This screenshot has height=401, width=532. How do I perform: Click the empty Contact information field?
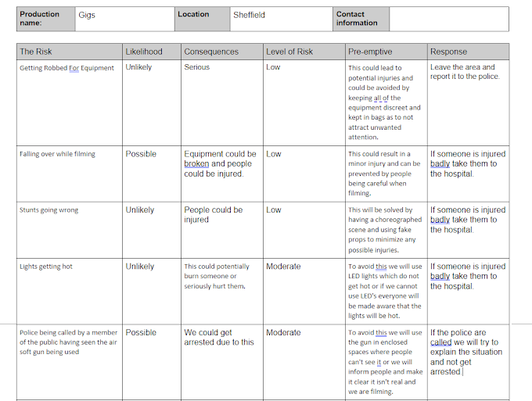pyautogui.click(x=449, y=19)
